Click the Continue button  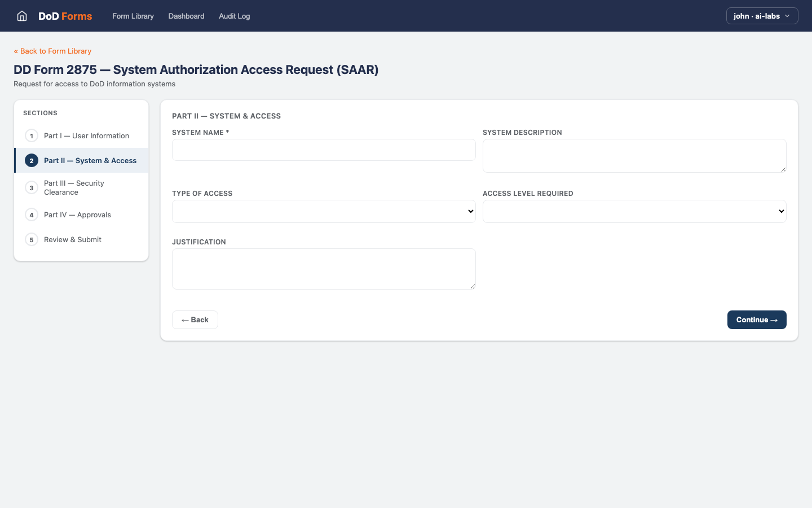(757, 319)
